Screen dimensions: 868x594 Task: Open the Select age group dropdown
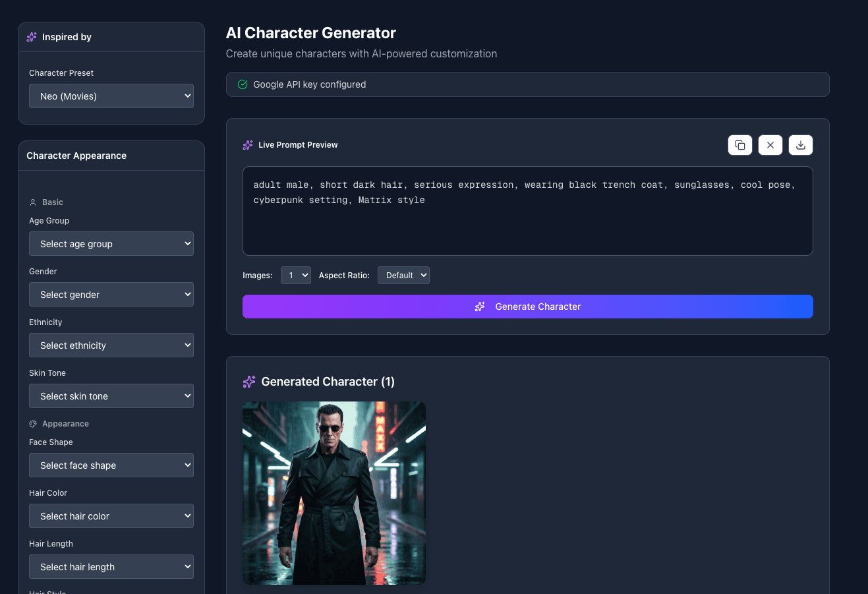(111, 244)
